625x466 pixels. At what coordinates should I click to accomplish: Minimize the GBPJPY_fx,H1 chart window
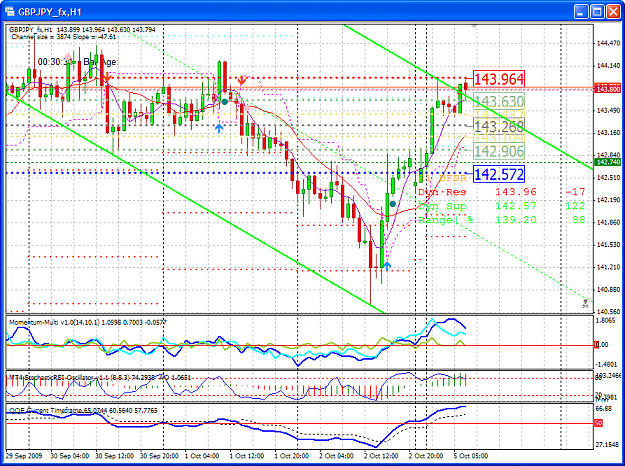581,12
